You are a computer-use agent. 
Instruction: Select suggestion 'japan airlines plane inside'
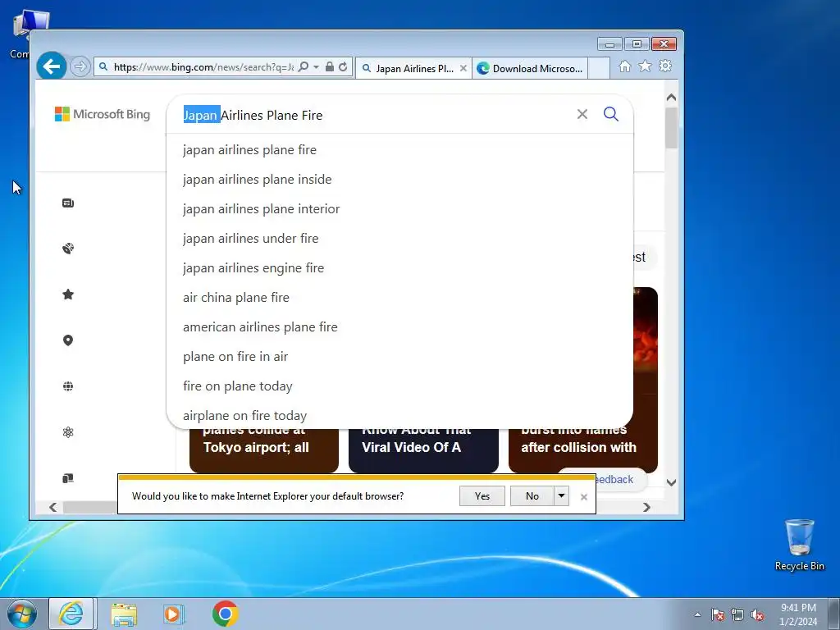[x=399, y=180]
